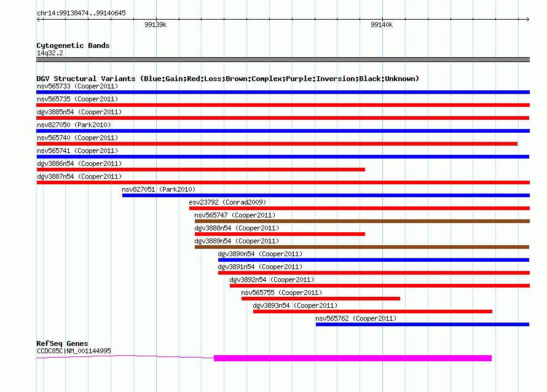Click the left arrow of the ruler

[x=39, y=19]
